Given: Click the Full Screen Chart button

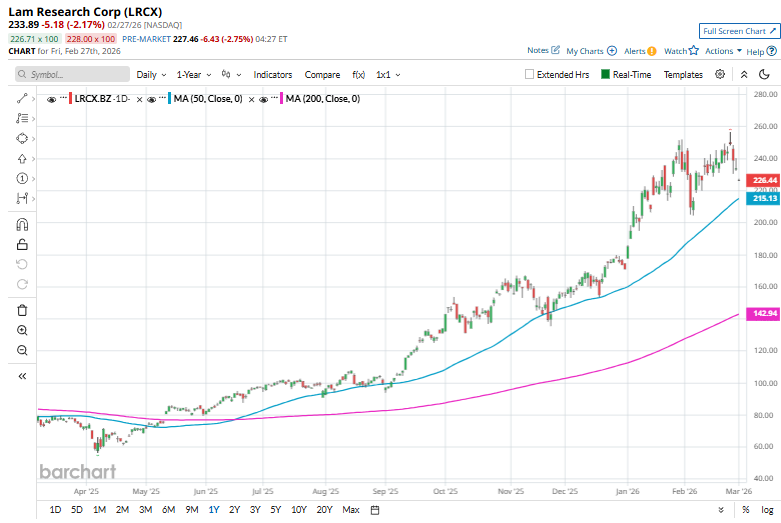Looking at the screenshot, I should coord(738,31).
